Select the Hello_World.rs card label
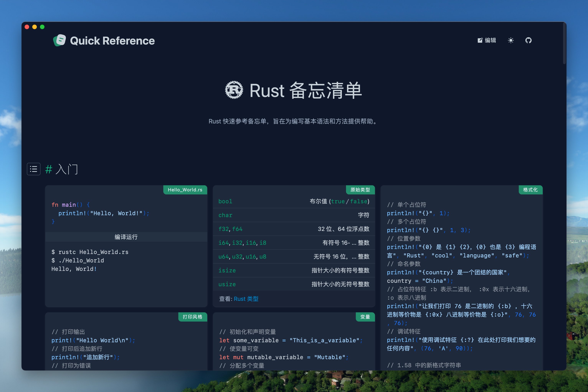588x392 pixels. [185, 190]
